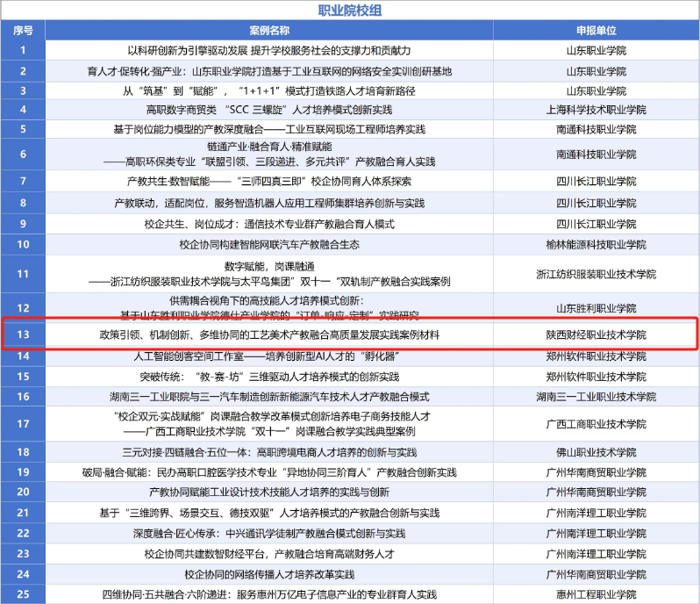Viewport: 700px width, 604px height.
Task: Click case name 人工智能创客空间工作室 in row 14
Action: click(268, 356)
